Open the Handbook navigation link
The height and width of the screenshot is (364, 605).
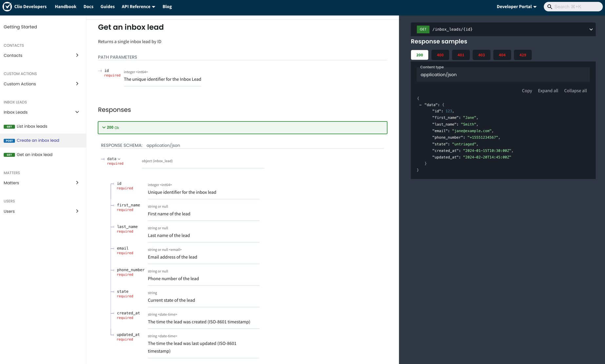pyautogui.click(x=66, y=7)
